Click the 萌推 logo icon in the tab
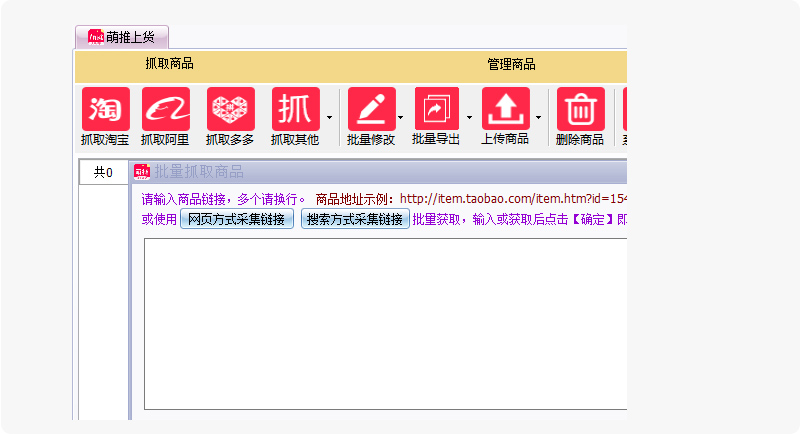This screenshot has width=802, height=434. click(x=96, y=37)
